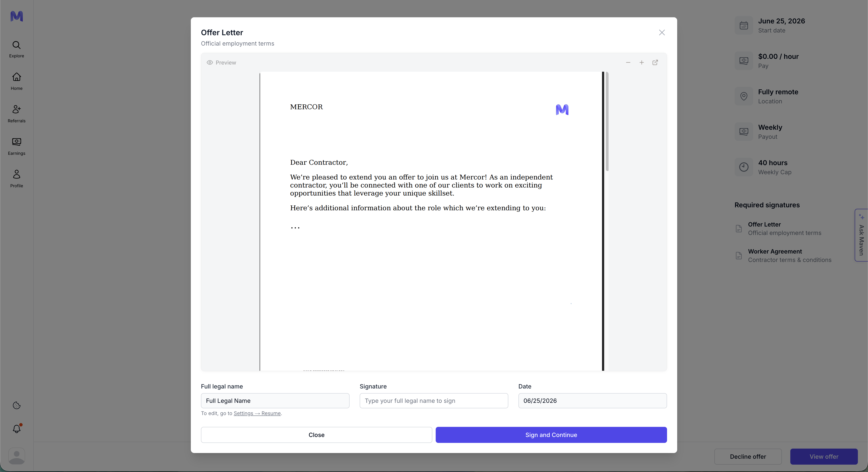Go to Home in sidebar
The width and height of the screenshot is (868, 472).
16,82
